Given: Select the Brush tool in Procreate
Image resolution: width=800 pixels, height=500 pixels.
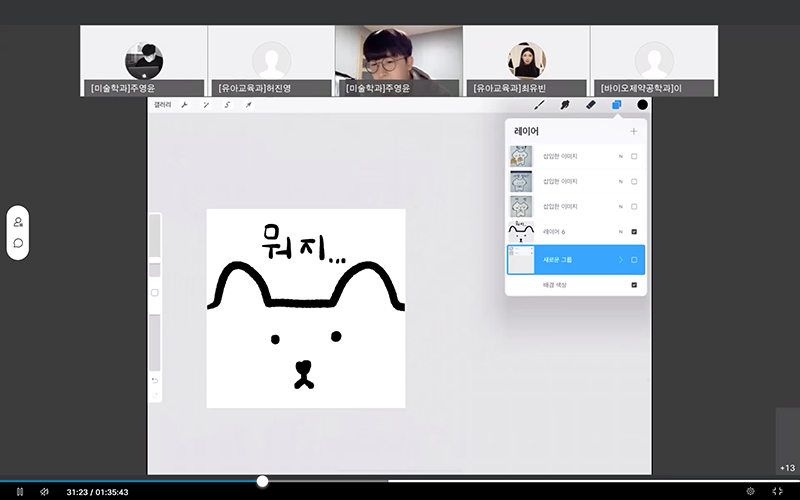Looking at the screenshot, I should [x=539, y=104].
